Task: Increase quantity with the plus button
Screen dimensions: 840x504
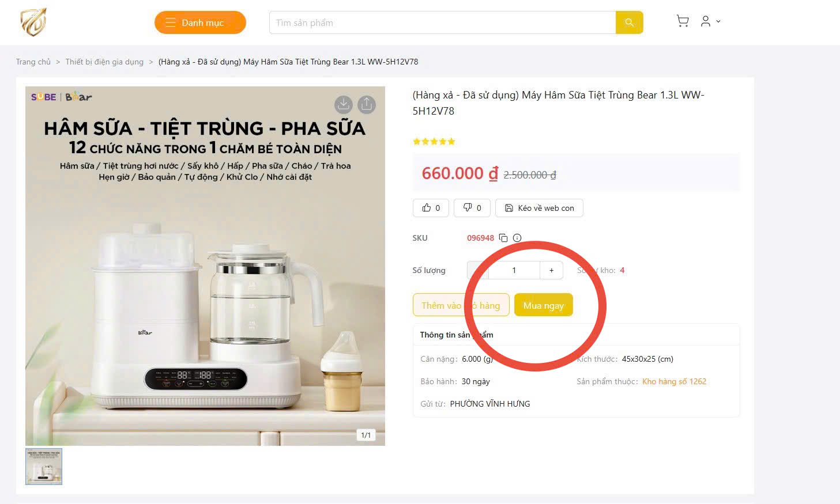Action: coord(551,270)
